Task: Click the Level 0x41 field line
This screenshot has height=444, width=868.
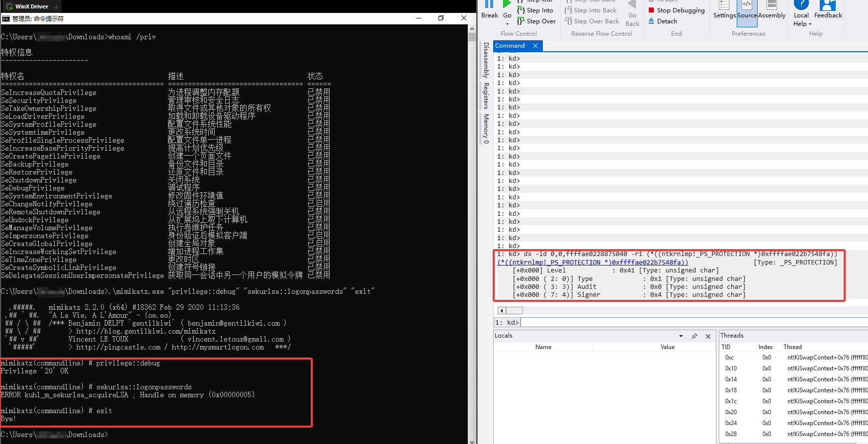Action: (615, 270)
